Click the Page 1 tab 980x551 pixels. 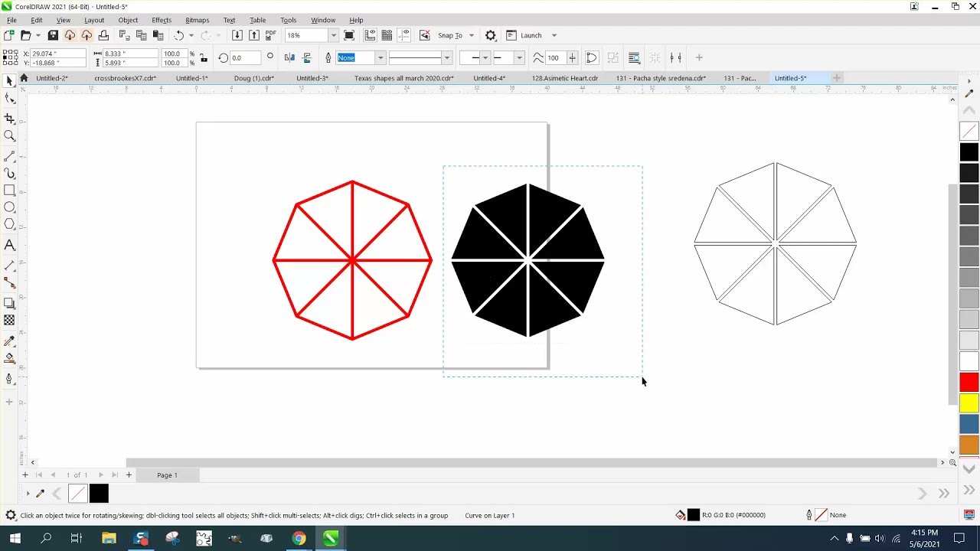tap(167, 475)
